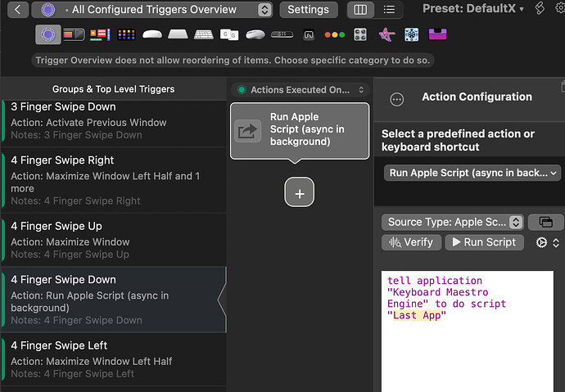Open the Actions Executed On... dropdown
This screenshot has height=392, width=565.
(x=300, y=90)
